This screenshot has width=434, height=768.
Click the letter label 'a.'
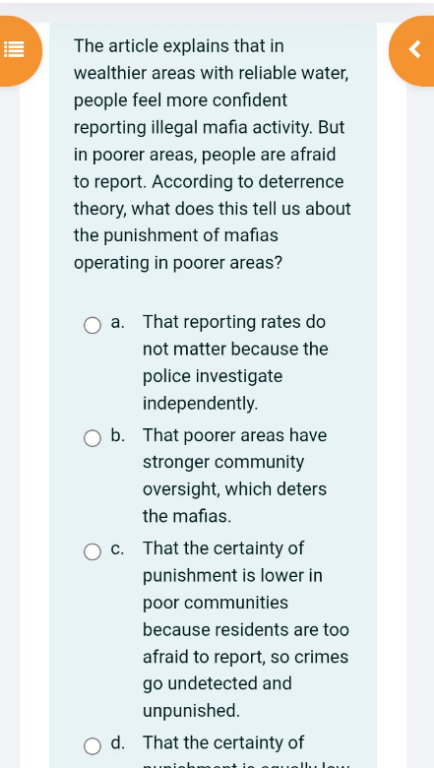coord(118,322)
